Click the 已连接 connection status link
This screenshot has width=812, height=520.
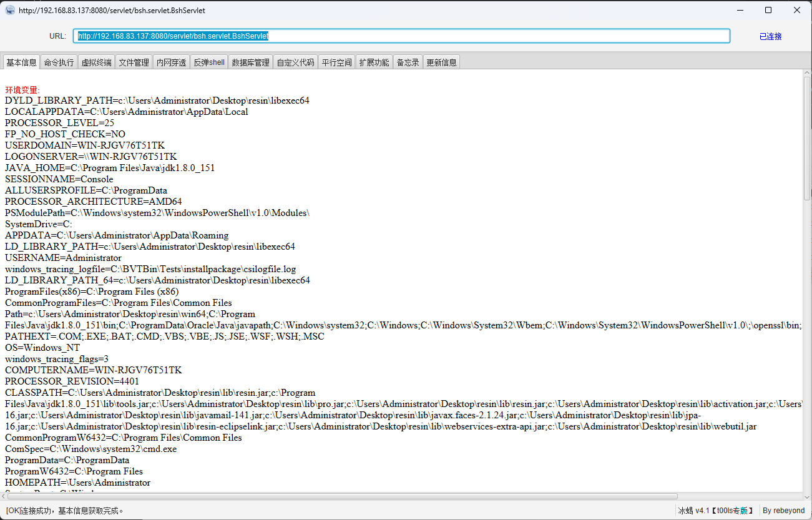pos(770,36)
